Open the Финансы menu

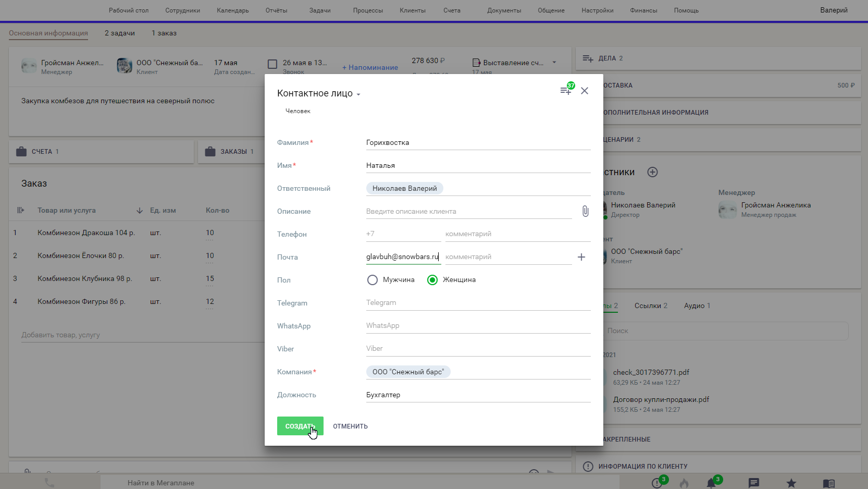pos(643,10)
